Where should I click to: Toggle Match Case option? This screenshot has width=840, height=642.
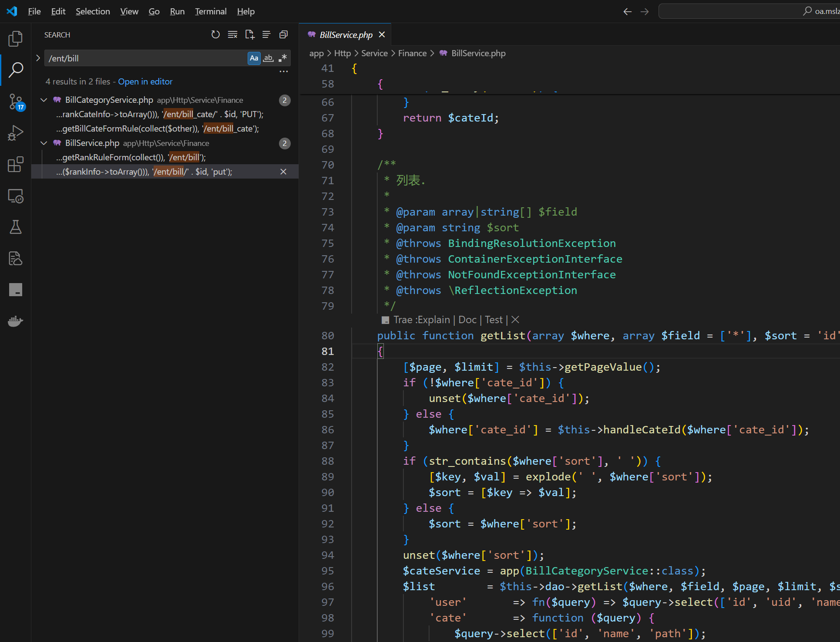pos(254,58)
